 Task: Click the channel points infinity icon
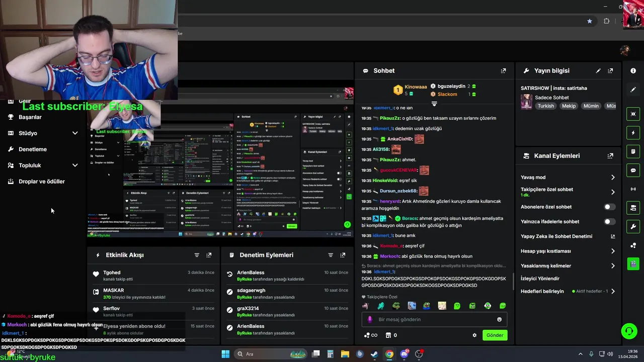tap(370, 335)
